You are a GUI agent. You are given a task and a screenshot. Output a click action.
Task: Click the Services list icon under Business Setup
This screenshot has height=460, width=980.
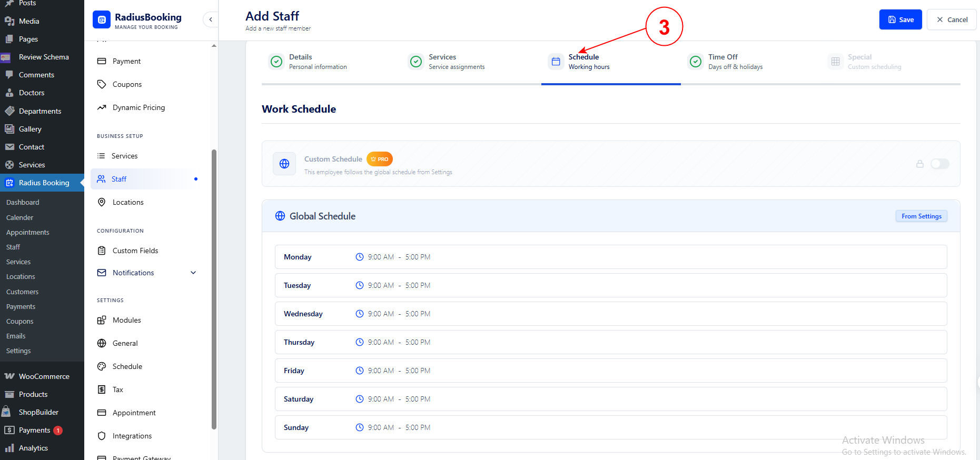[x=101, y=156]
